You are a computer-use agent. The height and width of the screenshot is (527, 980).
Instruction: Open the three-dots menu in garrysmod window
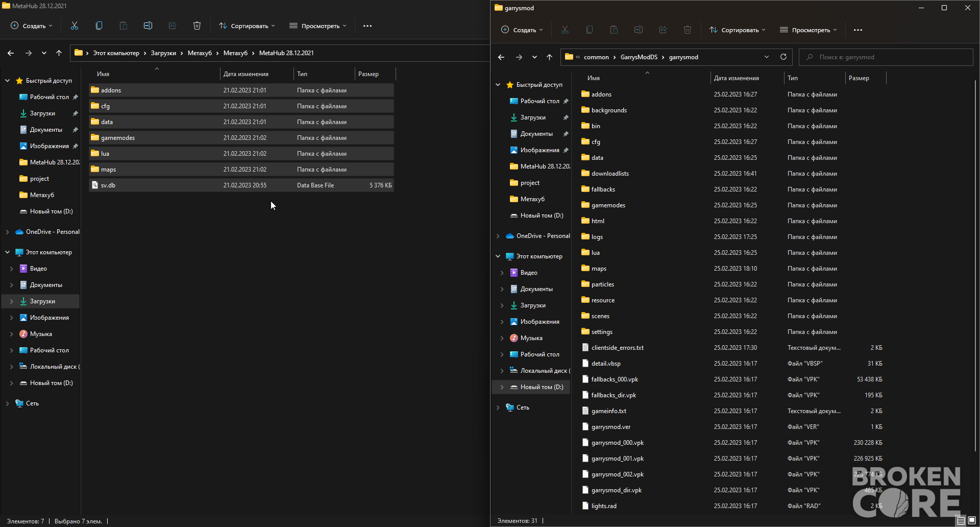[x=858, y=30]
